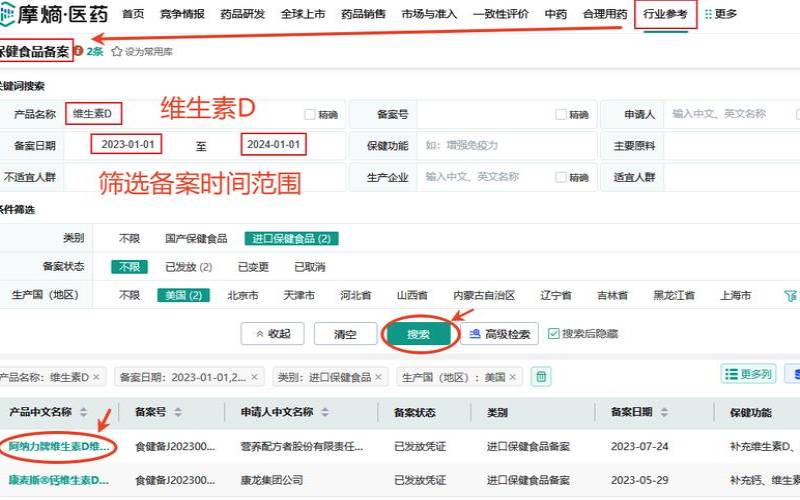The height and width of the screenshot is (500, 800).
Task: Select 已变更 status filter
Action: (x=253, y=267)
